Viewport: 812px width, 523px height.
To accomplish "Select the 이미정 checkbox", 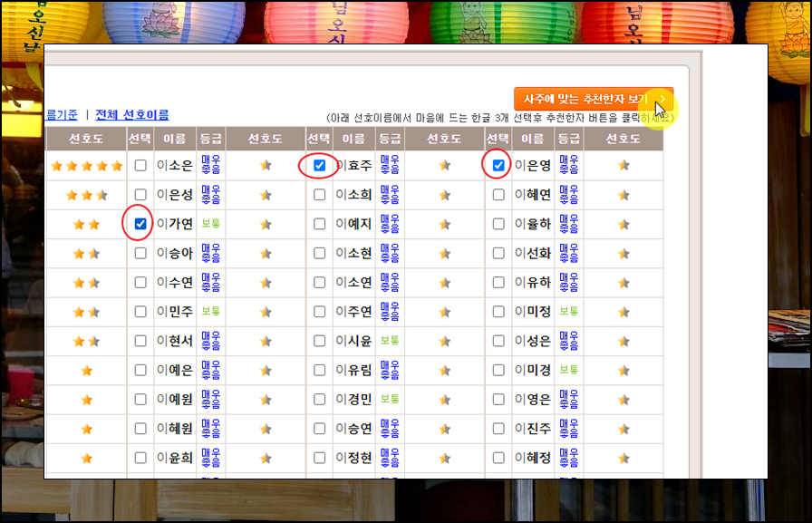I will click(498, 312).
